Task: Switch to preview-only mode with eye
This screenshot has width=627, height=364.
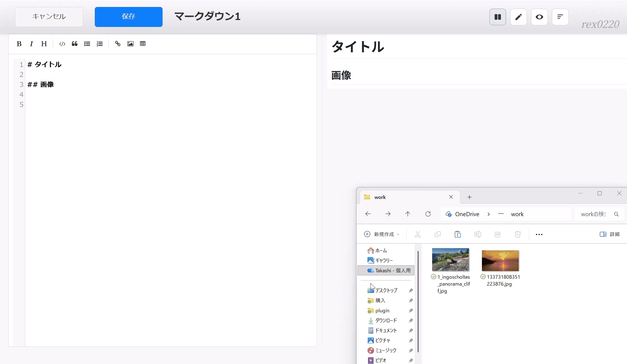Action: pos(539,17)
